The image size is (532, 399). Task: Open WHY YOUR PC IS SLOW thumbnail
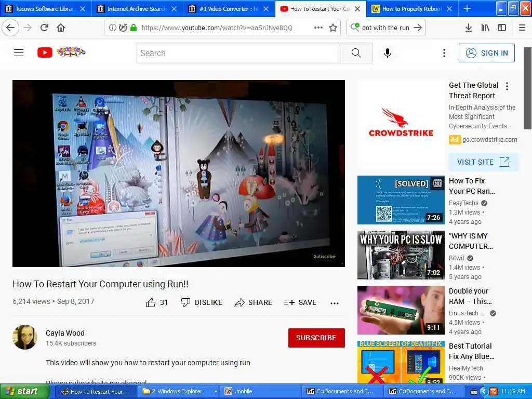[401, 255]
